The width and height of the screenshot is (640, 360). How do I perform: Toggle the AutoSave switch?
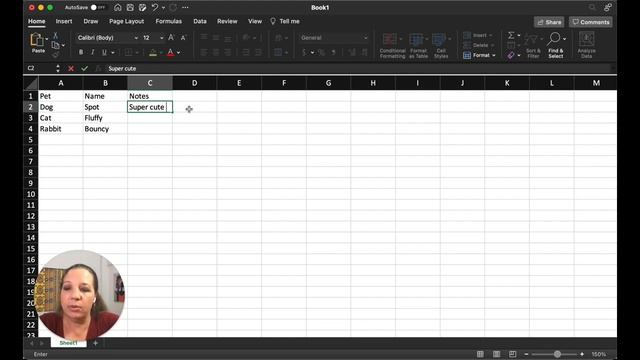click(97, 7)
